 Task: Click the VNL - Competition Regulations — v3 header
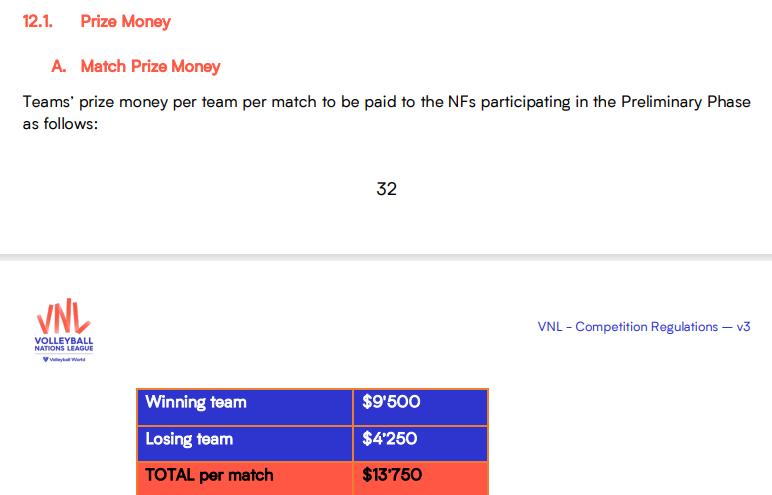[x=644, y=327]
